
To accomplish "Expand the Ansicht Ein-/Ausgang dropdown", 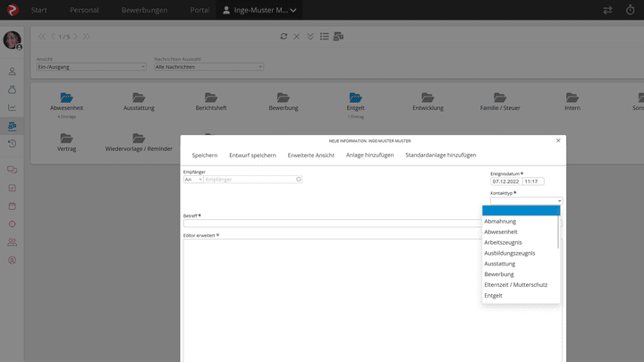I will click(x=90, y=67).
